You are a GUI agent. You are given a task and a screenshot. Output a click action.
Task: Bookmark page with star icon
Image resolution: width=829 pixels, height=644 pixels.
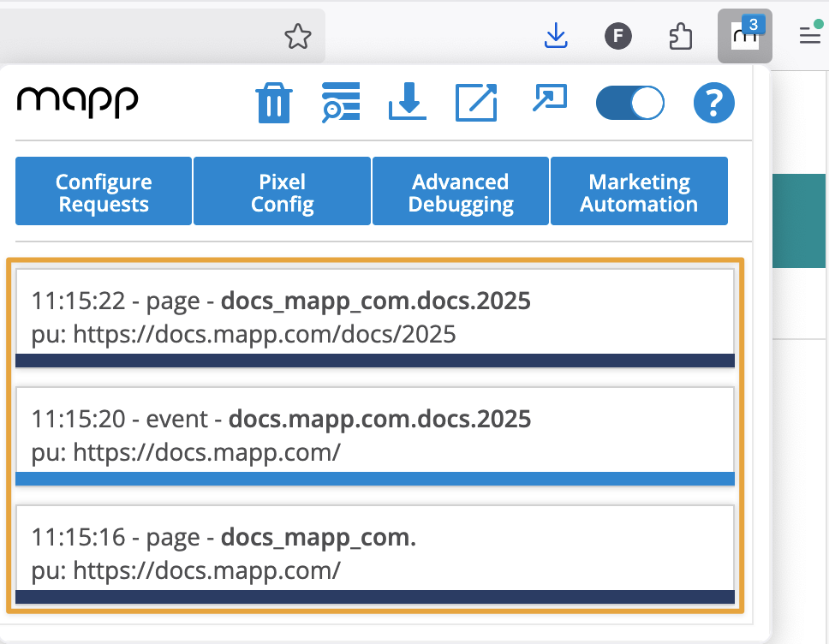point(298,37)
